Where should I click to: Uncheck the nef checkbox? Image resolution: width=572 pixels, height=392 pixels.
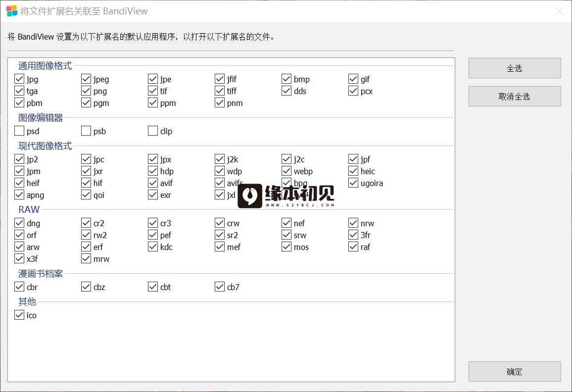click(x=286, y=223)
